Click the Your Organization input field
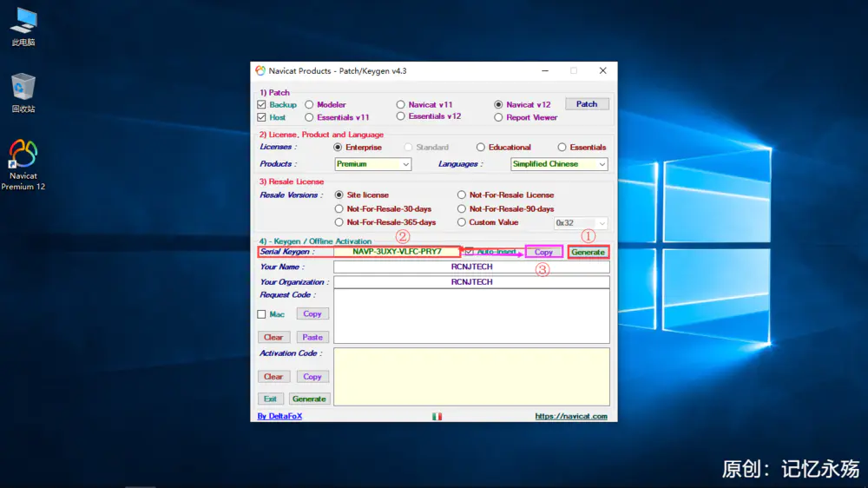Screen dimensions: 868x488 471,282
